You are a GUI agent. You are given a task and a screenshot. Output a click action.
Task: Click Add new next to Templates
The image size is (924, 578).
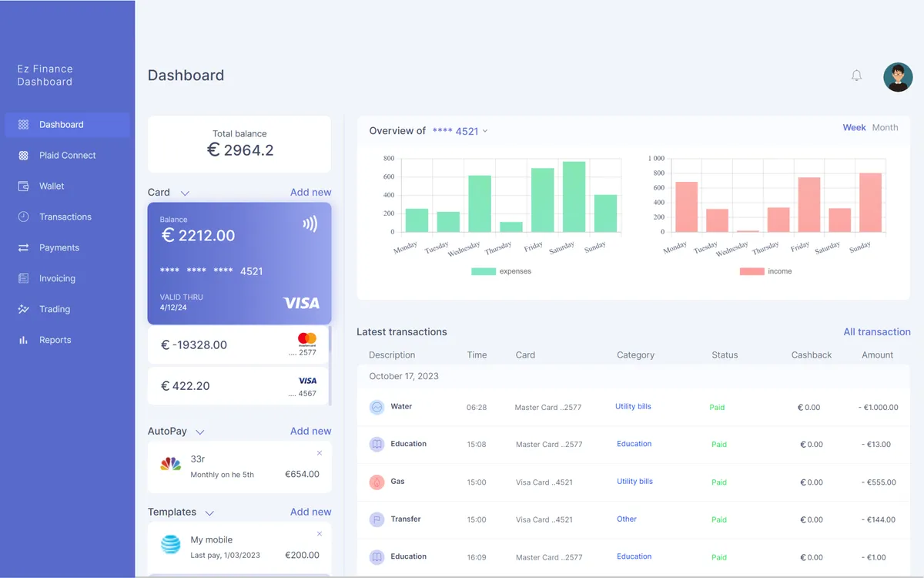[x=310, y=512]
